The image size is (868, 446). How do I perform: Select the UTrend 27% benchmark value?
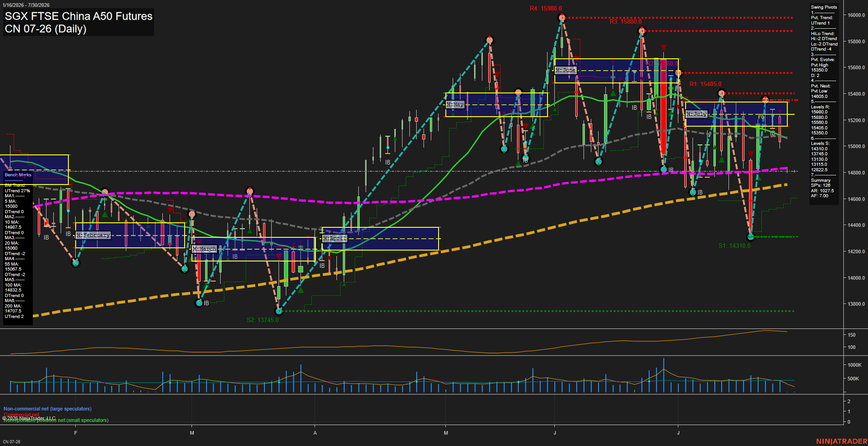pyautogui.click(x=17, y=191)
